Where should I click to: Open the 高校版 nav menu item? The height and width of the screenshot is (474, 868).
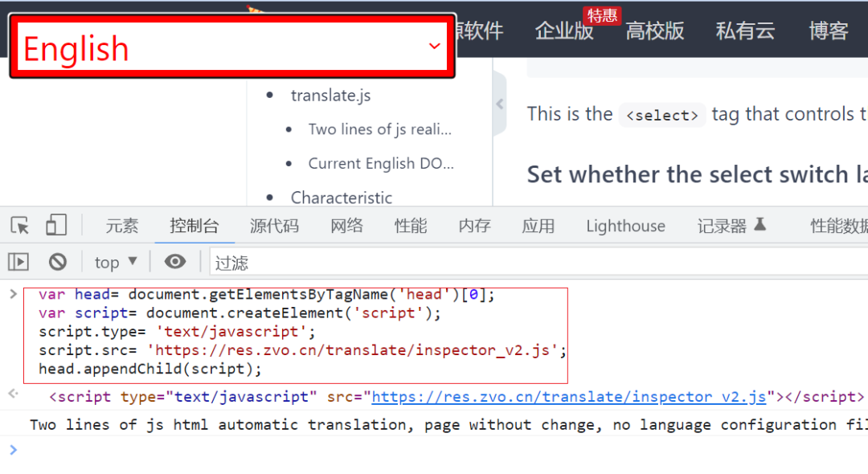click(654, 31)
